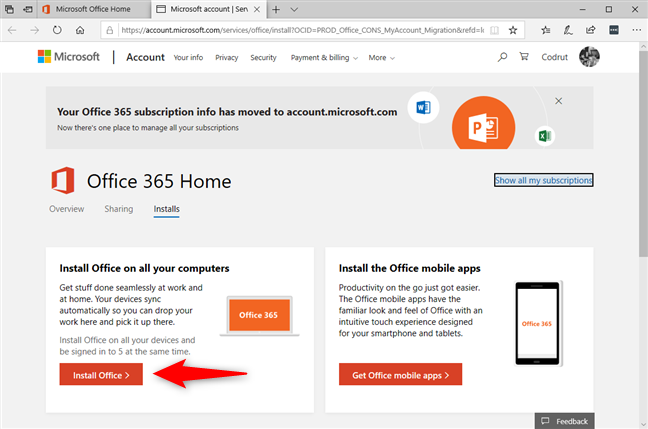Click 'Install the Office mobile apps' heading
The height and width of the screenshot is (429, 648).
point(410,268)
